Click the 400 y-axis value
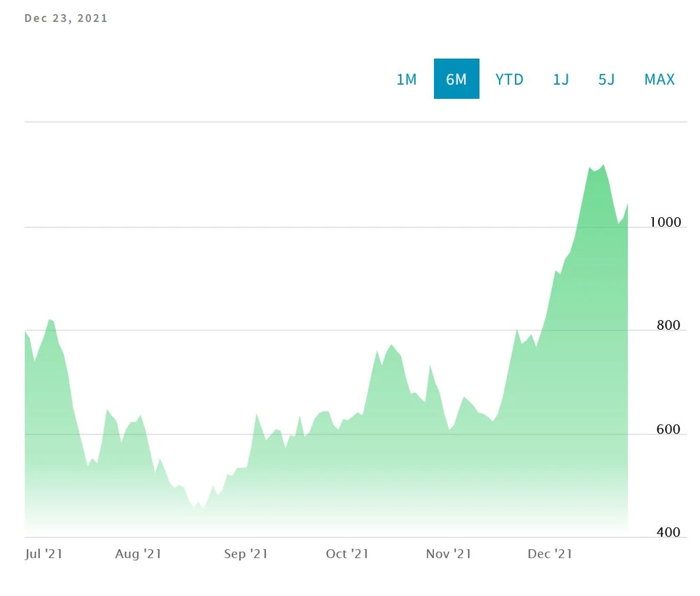 pyautogui.click(x=668, y=533)
